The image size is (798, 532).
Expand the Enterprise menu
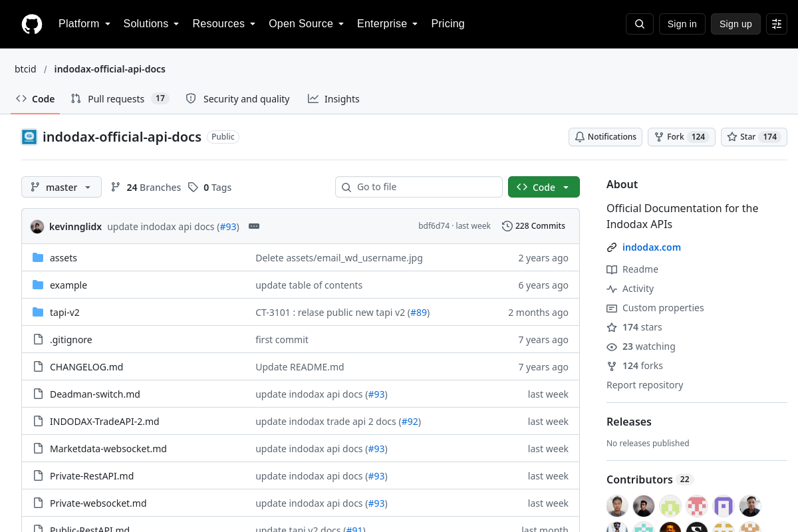[387, 24]
